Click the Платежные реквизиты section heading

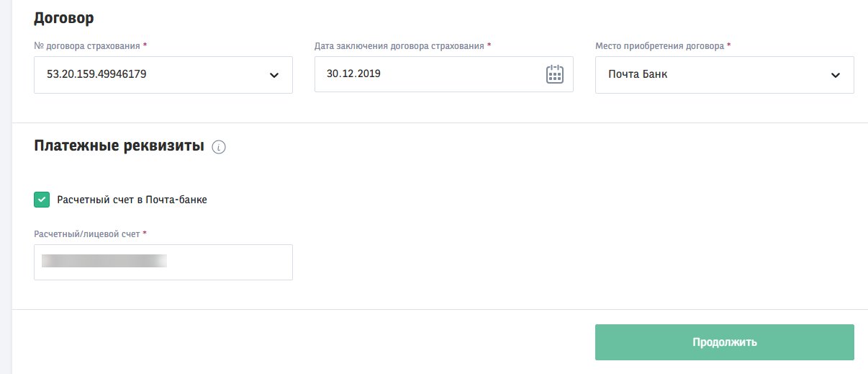click(119, 146)
